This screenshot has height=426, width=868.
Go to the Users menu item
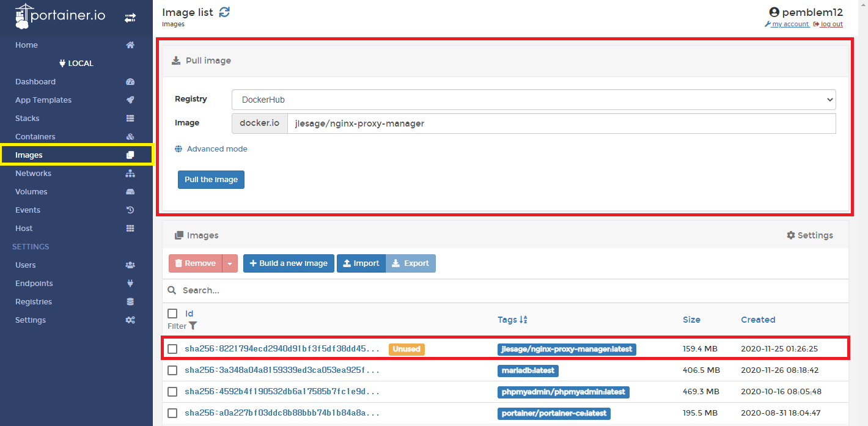pyautogui.click(x=25, y=265)
